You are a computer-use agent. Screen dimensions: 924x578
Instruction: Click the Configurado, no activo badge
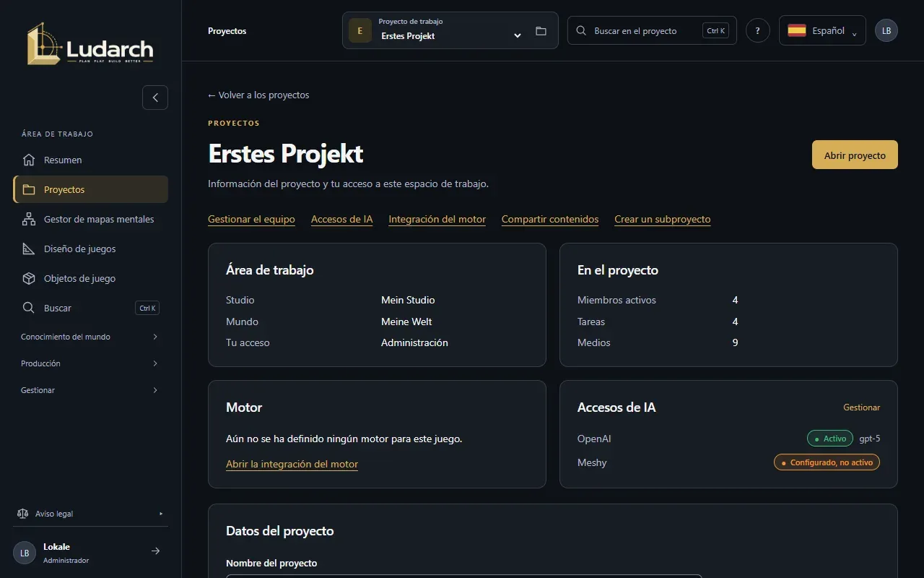[827, 462]
